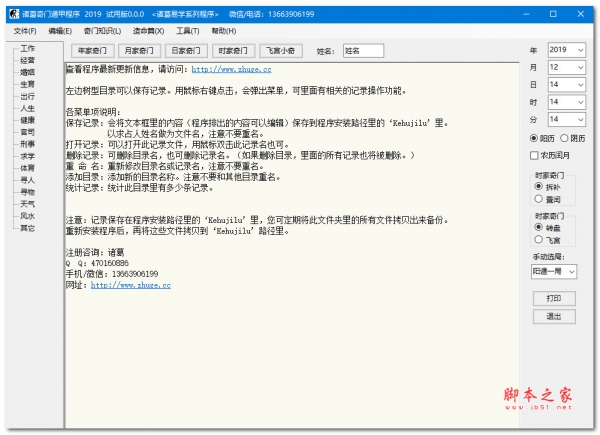The height and width of the screenshot is (435, 600).
Task: Select the 健康 tree item
Action: pyautogui.click(x=28, y=120)
